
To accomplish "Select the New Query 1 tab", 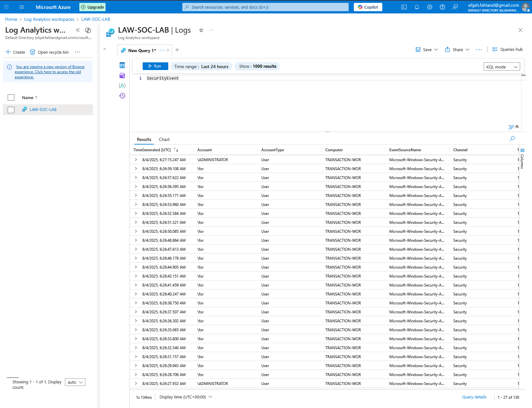I will point(142,50).
